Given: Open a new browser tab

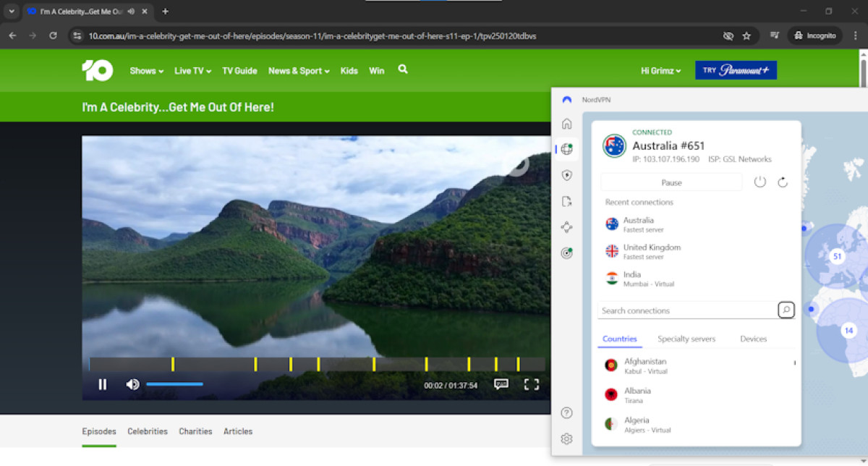Looking at the screenshot, I should tap(165, 12).
